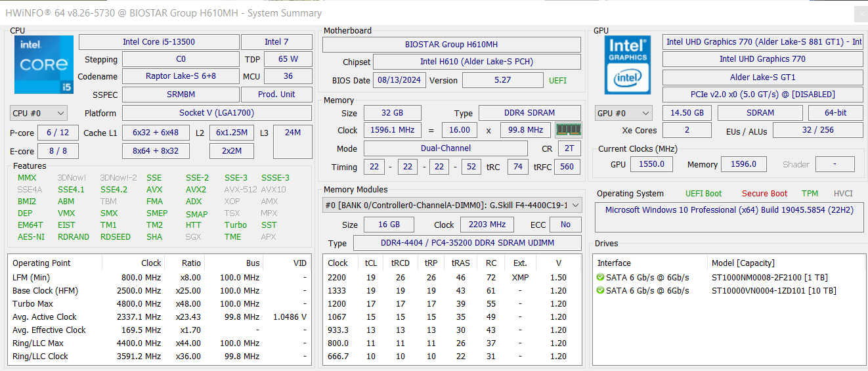
Task: Click the BIOS version 5.27 value
Action: (x=502, y=80)
